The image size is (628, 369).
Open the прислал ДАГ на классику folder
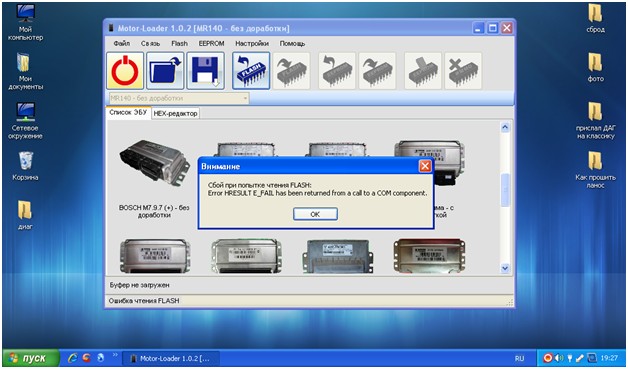point(596,121)
